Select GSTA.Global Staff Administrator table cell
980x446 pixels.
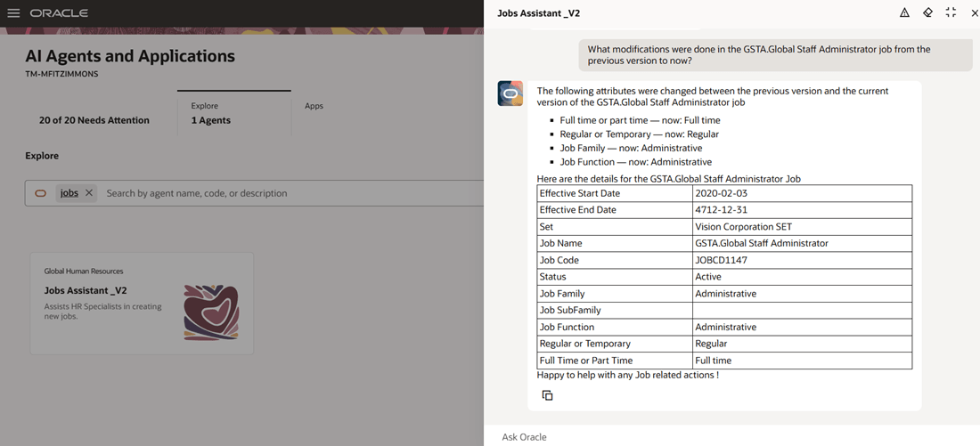tap(803, 244)
